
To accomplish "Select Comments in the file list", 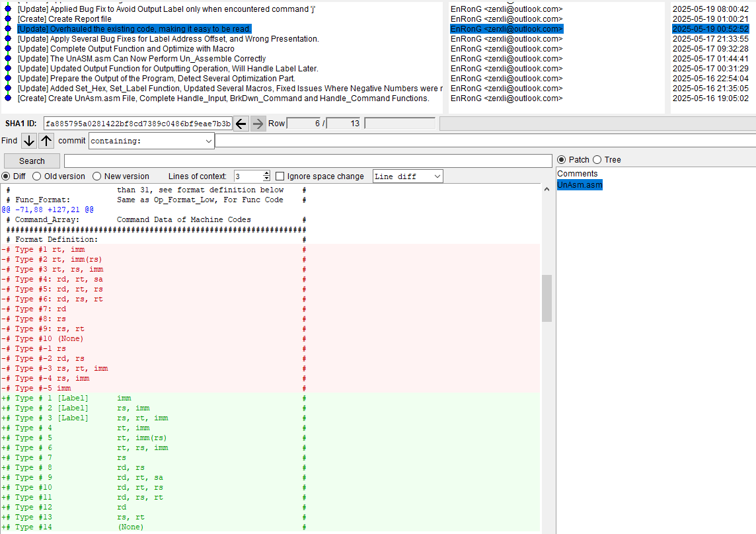I will pyautogui.click(x=577, y=174).
